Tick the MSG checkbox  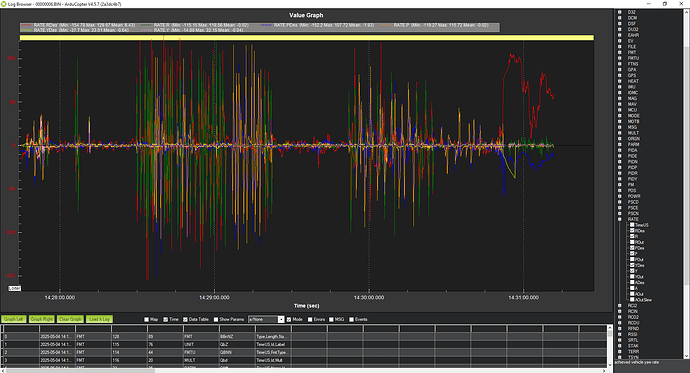pos(331,319)
